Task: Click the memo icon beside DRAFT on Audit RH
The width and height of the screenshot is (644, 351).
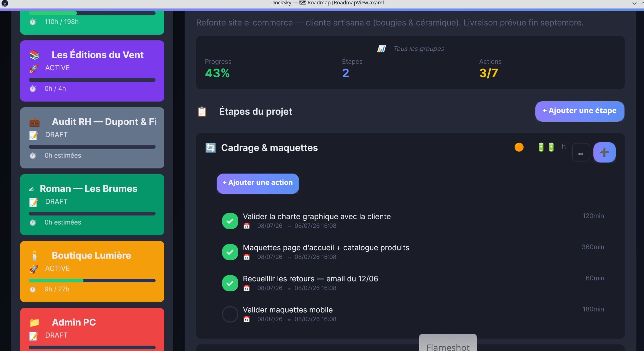Action: [34, 135]
